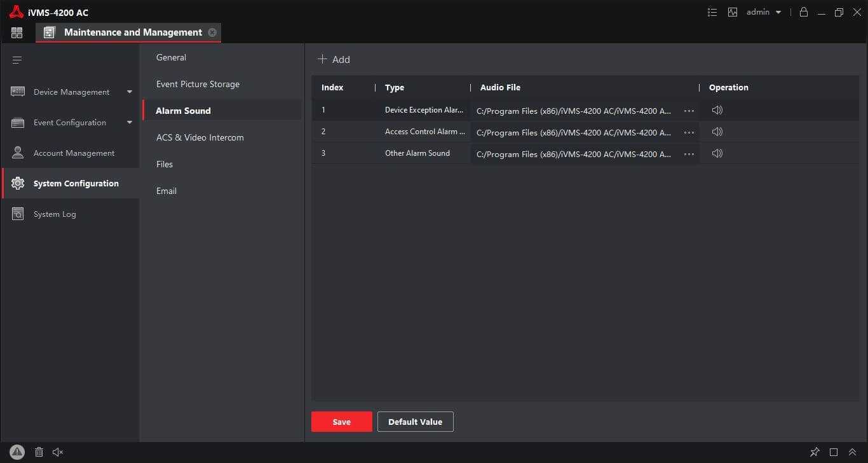Edit audio file path in row 3
Screen dimensions: 868x463
(574, 154)
